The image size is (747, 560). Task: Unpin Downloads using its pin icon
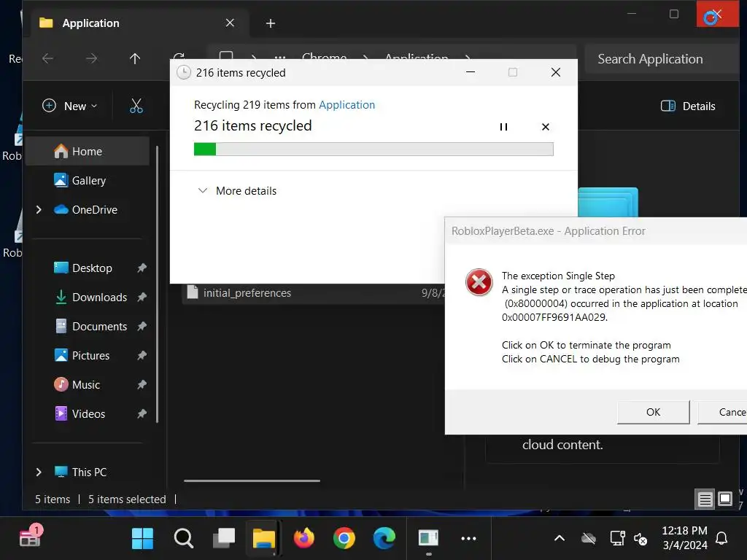click(x=142, y=297)
